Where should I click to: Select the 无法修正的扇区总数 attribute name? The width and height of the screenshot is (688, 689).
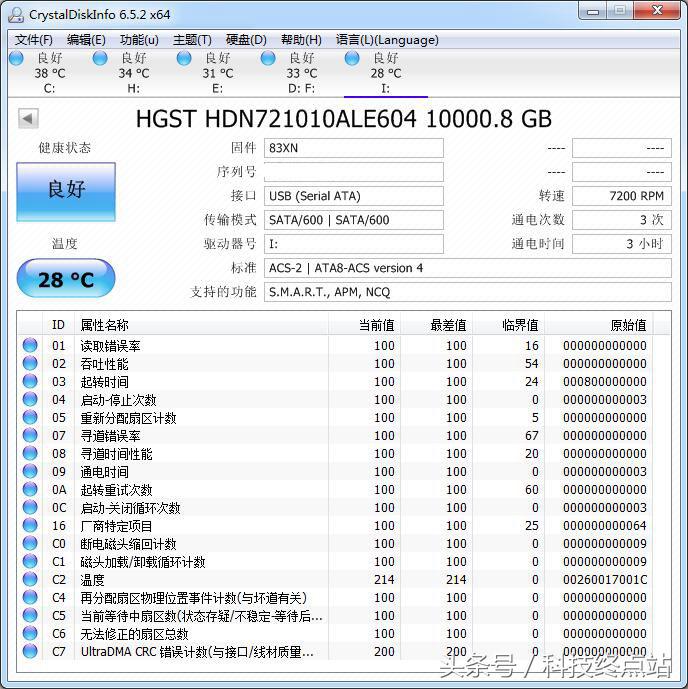(x=134, y=635)
